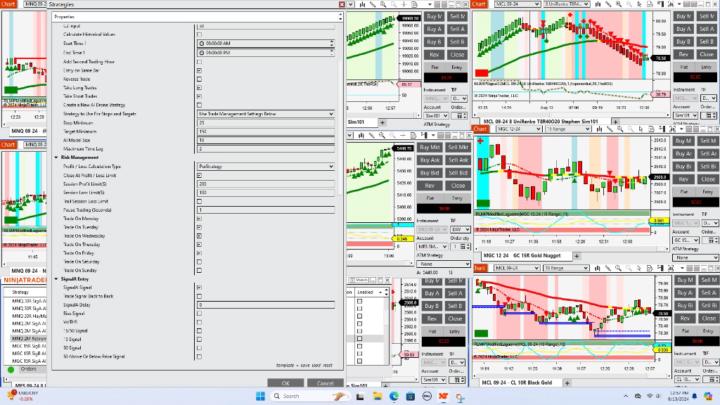The width and height of the screenshot is (720, 405).
Task: Open the 10 Range interval dropdown in MGC chart
Action: (567, 129)
